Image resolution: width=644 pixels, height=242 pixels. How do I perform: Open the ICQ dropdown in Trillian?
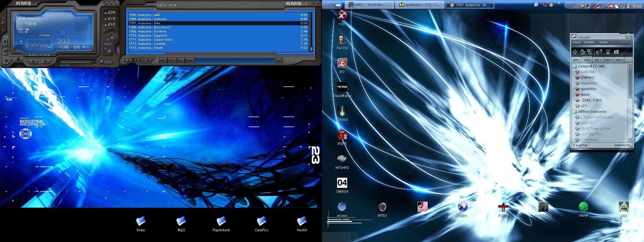tap(587, 60)
